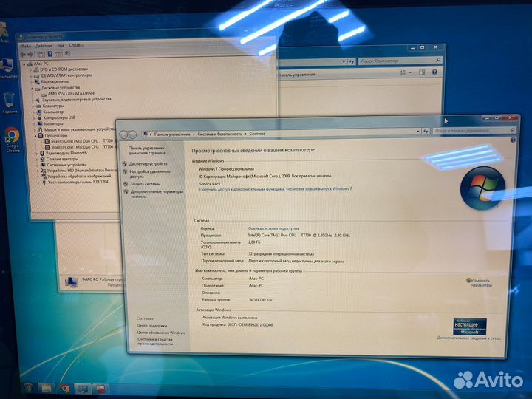The width and height of the screenshot is (532, 399).
Task: Open Корзина desktop icon
Action: [9, 103]
